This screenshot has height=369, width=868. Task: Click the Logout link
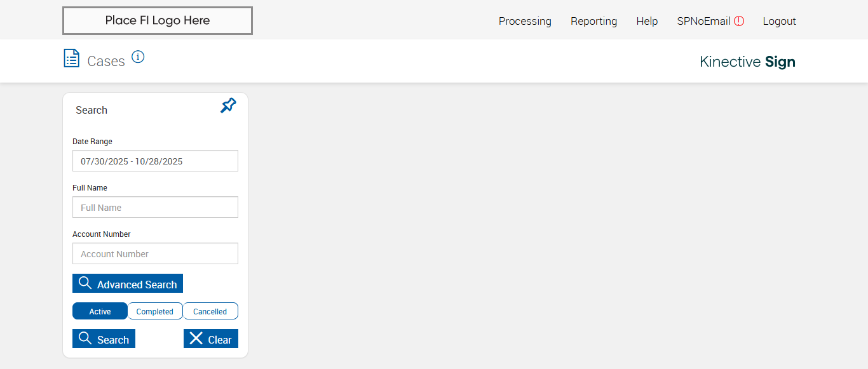tap(779, 21)
